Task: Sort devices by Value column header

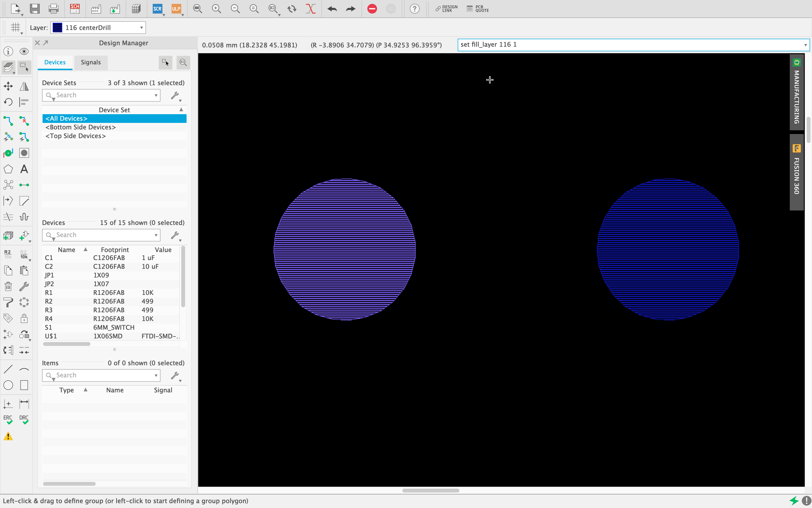Action: (x=163, y=250)
